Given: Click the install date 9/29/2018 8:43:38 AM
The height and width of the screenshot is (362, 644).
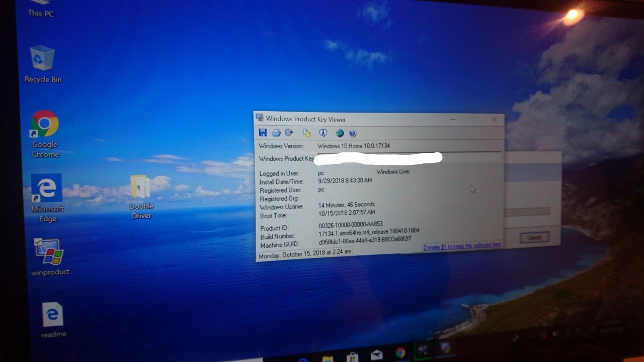Looking at the screenshot, I should (x=345, y=180).
